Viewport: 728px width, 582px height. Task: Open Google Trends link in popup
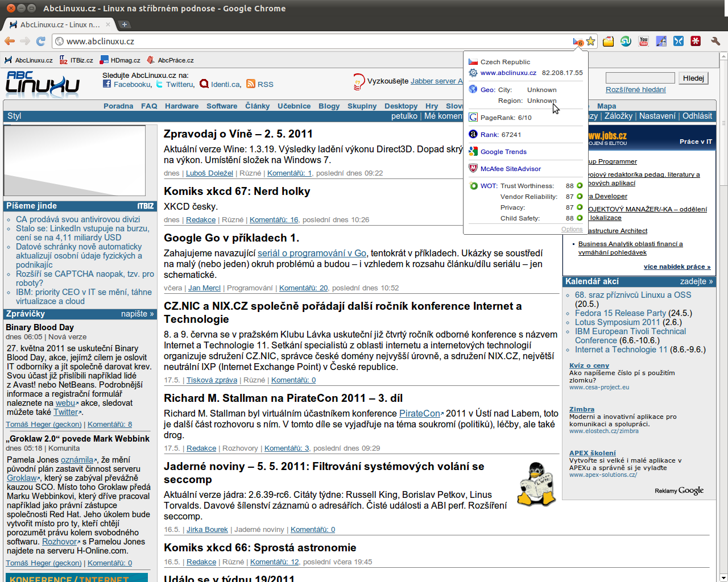pyautogui.click(x=503, y=152)
